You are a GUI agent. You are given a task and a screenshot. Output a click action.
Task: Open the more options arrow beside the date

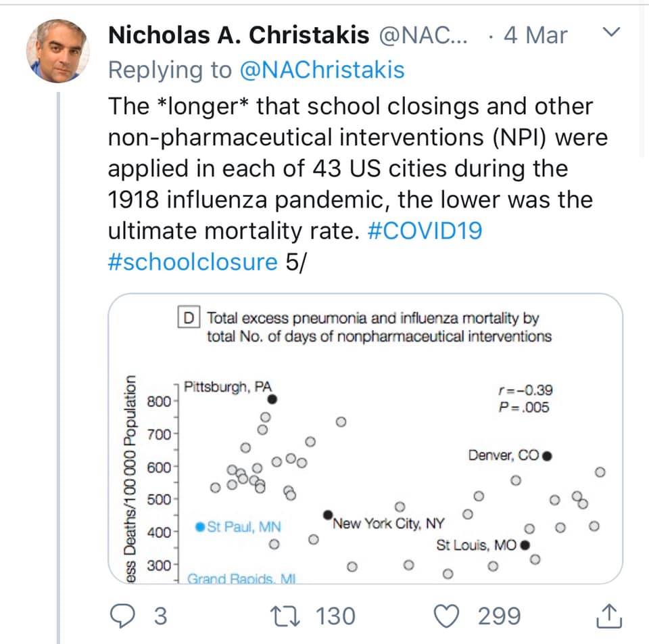tap(612, 30)
